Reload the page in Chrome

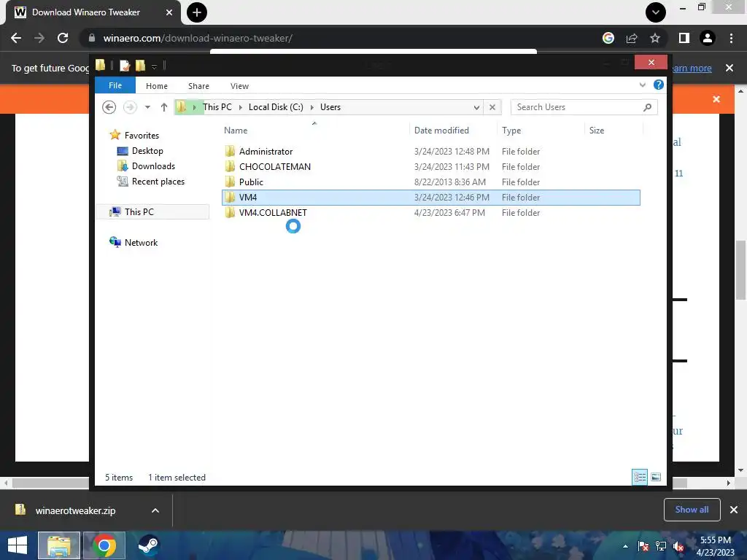click(x=63, y=38)
